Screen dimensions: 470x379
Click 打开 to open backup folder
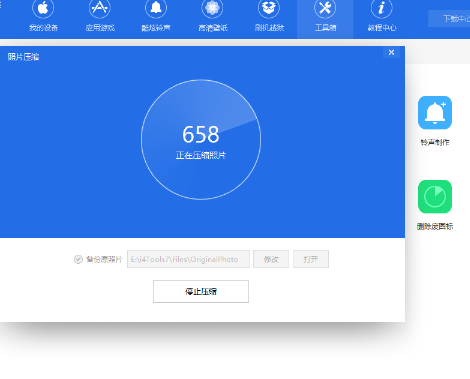[x=311, y=259]
